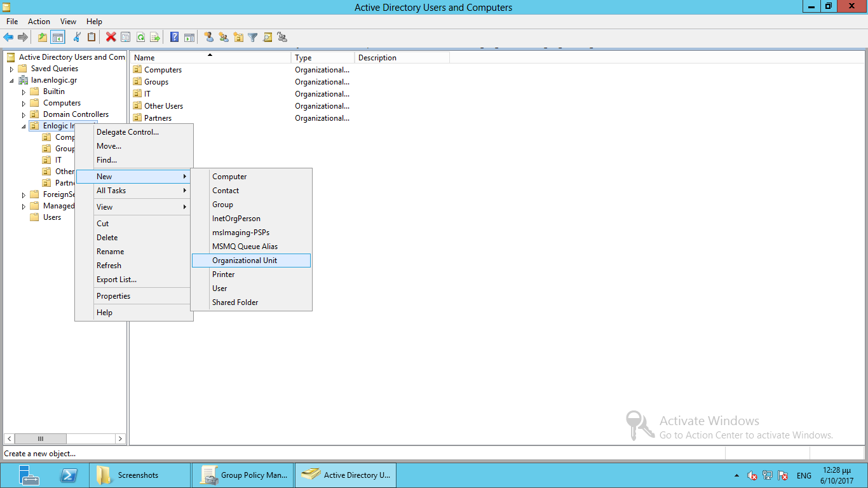The height and width of the screenshot is (488, 868).
Task: Choose Printer in the New submenu
Action: [251, 274]
